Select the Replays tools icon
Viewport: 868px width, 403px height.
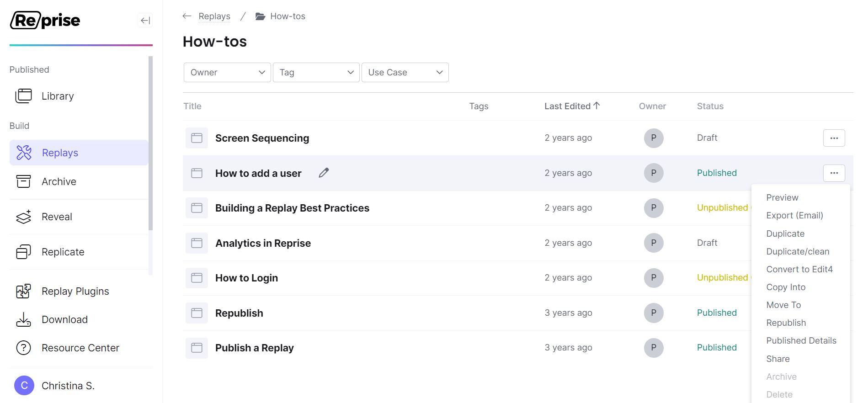click(24, 153)
